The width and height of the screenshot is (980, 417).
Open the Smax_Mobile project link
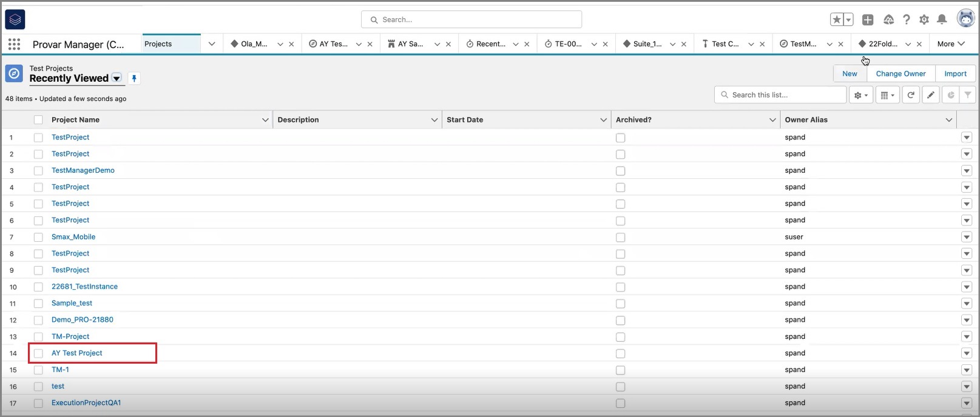click(x=73, y=237)
